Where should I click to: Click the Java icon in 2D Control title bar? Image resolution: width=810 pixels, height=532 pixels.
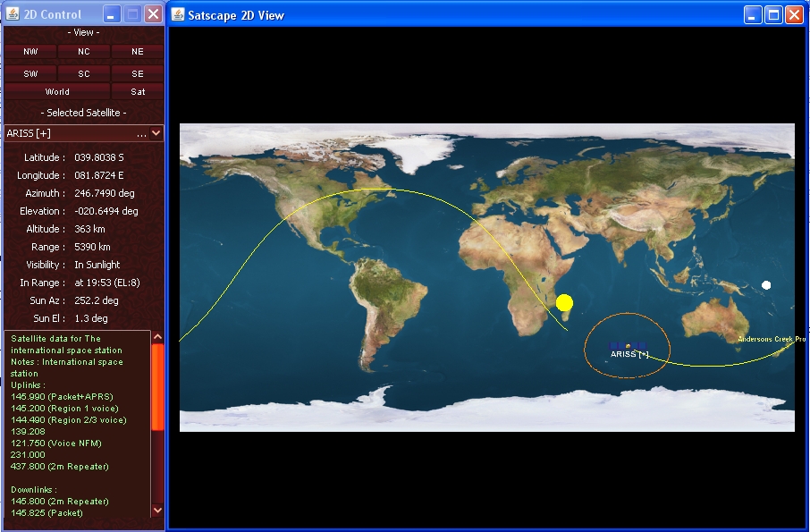[x=13, y=14]
